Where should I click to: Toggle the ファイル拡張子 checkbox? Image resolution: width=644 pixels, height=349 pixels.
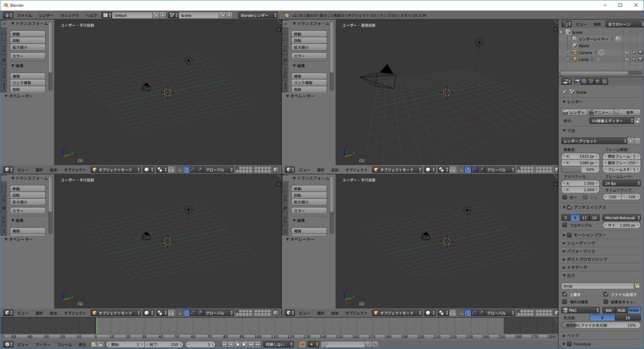606,294
